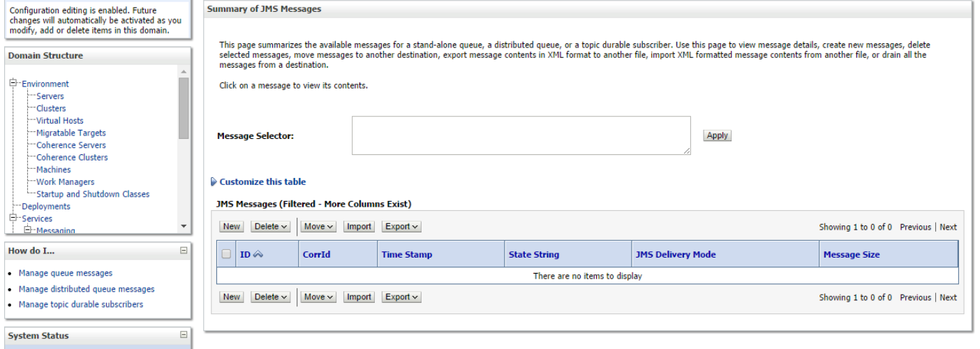
Task: Collapse the How do I panel icon
Action: coord(184,251)
